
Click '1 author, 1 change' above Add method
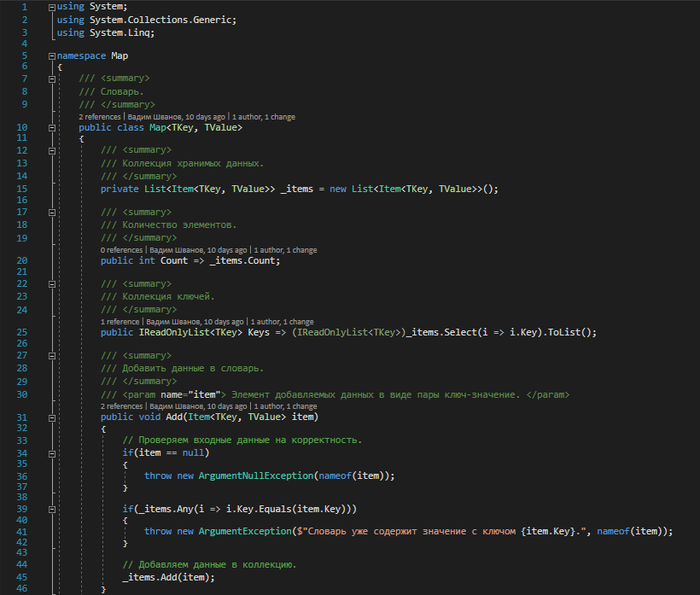pyautogui.click(x=285, y=406)
